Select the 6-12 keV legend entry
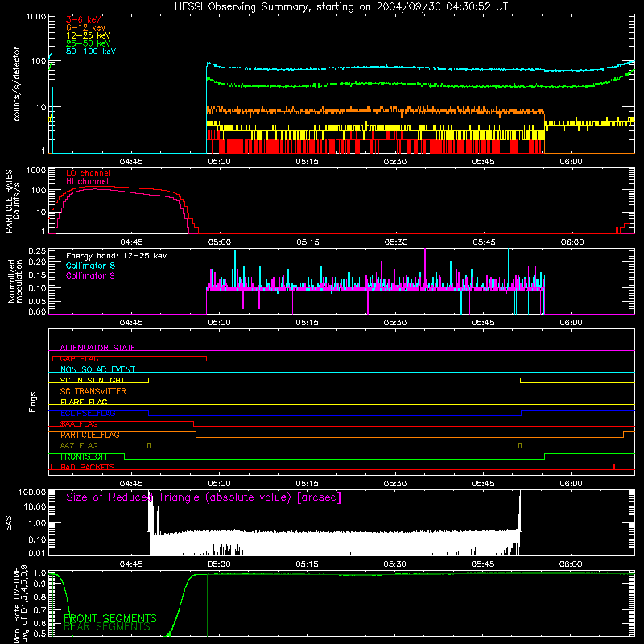644x644 pixels. (86, 27)
